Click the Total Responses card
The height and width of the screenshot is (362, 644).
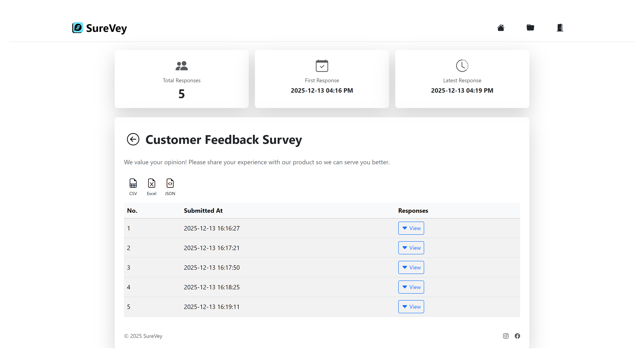[181, 79]
